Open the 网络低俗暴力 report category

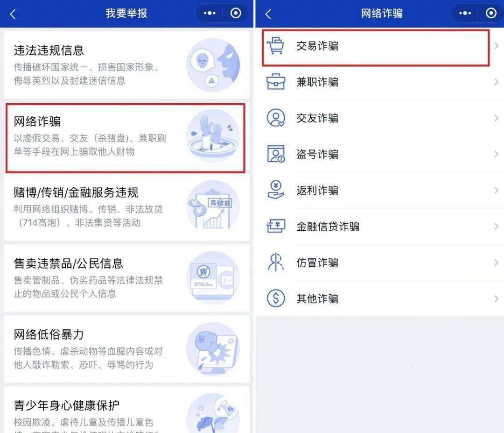pyautogui.click(x=126, y=349)
